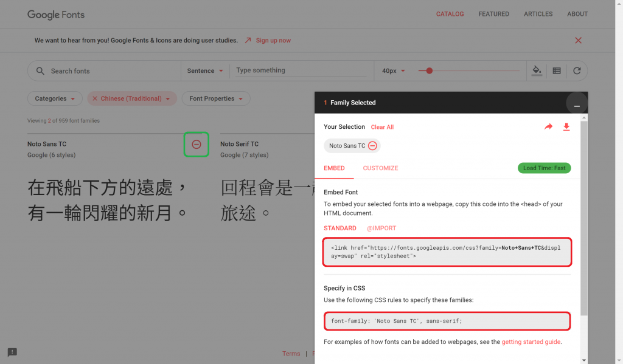Open the Sentence preview type dropdown
This screenshot has height=364, width=623.
coord(205,70)
